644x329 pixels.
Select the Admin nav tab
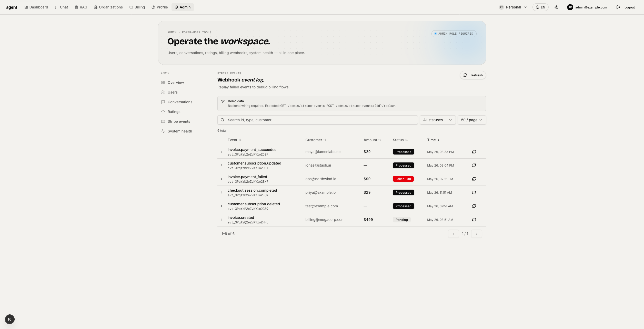(x=183, y=7)
